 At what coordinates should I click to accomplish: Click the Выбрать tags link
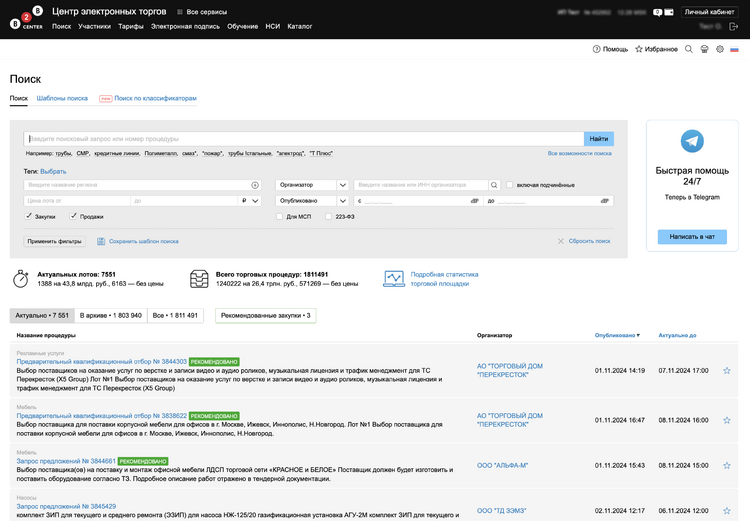pos(53,171)
